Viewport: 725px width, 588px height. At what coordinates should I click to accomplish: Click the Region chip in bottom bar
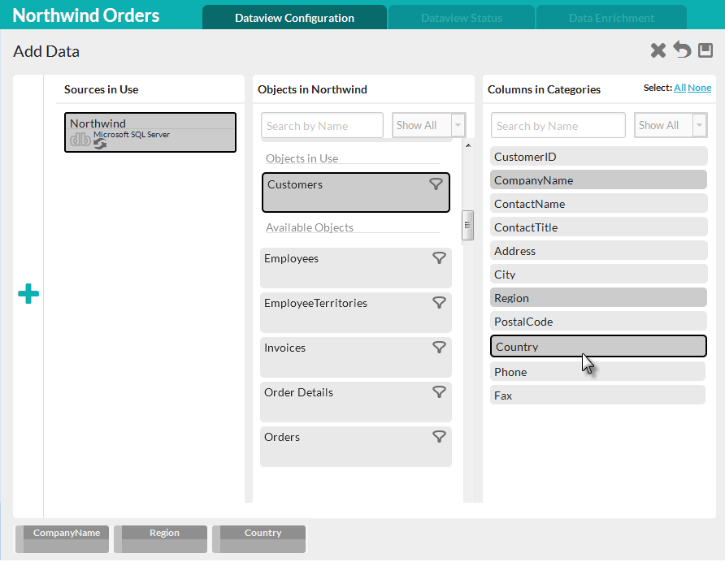point(160,539)
